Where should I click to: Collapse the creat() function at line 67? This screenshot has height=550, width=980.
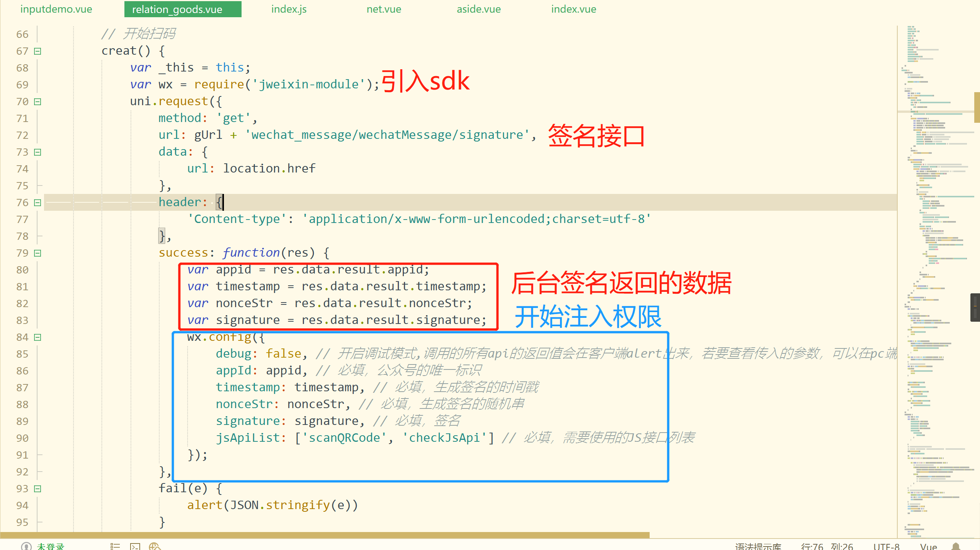[38, 51]
